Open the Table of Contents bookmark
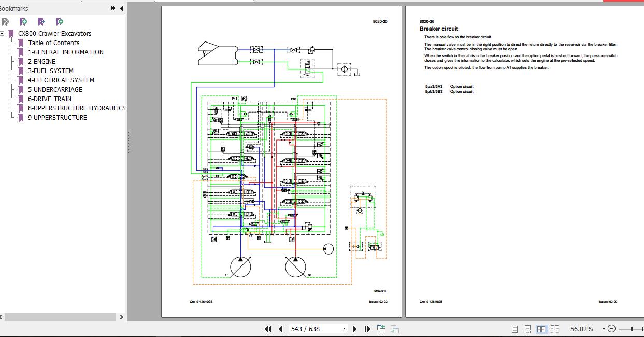The height and width of the screenshot is (337, 644). pyautogui.click(x=53, y=43)
